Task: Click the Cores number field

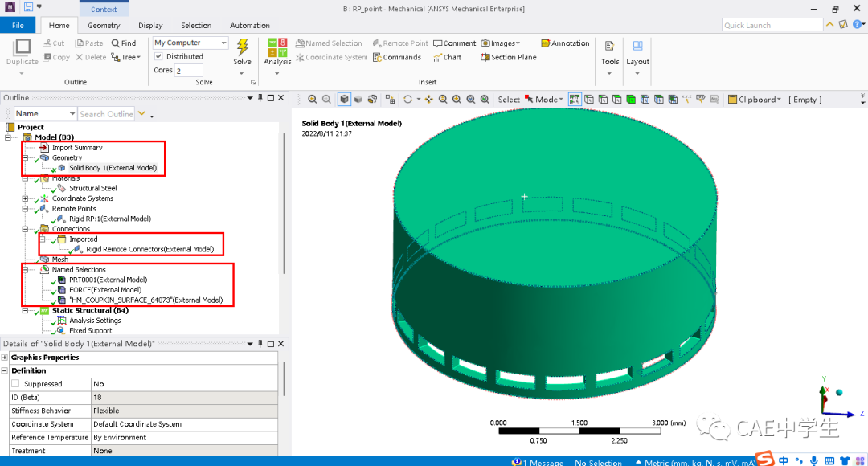Action: [189, 70]
